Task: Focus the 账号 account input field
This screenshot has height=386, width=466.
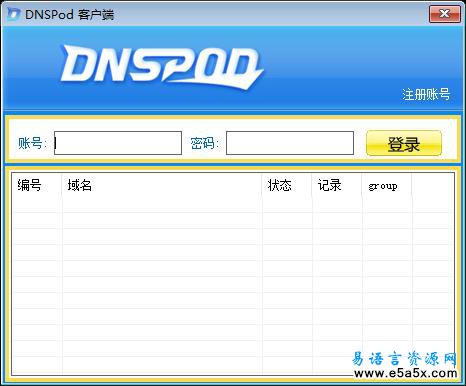Action: (x=118, y=143)
